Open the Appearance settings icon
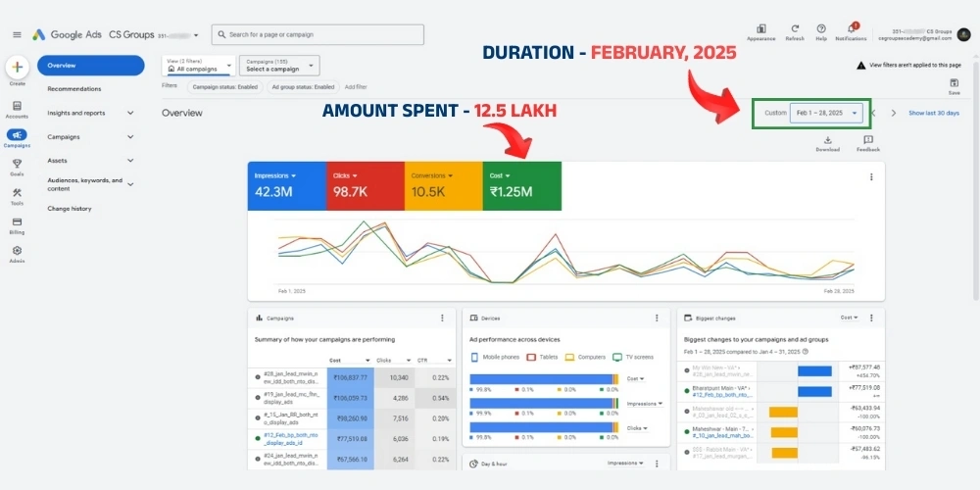The height and width of the screenshot is (490, 980). [760, 29]
